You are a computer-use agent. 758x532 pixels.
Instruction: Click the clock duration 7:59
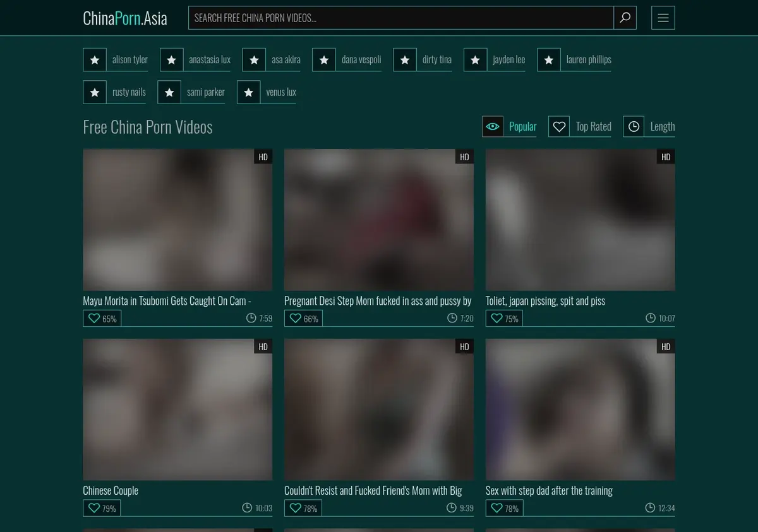tap(259, 318)
